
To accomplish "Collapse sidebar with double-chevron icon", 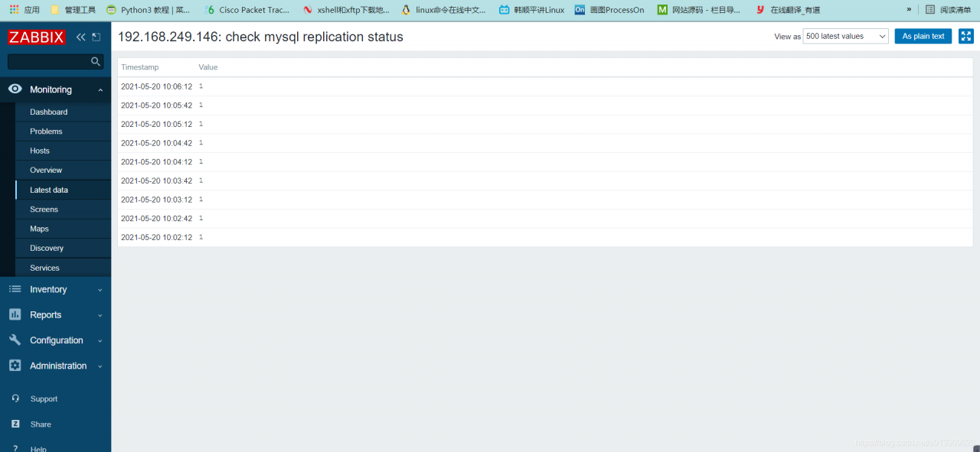I will (x=80, y=37).
